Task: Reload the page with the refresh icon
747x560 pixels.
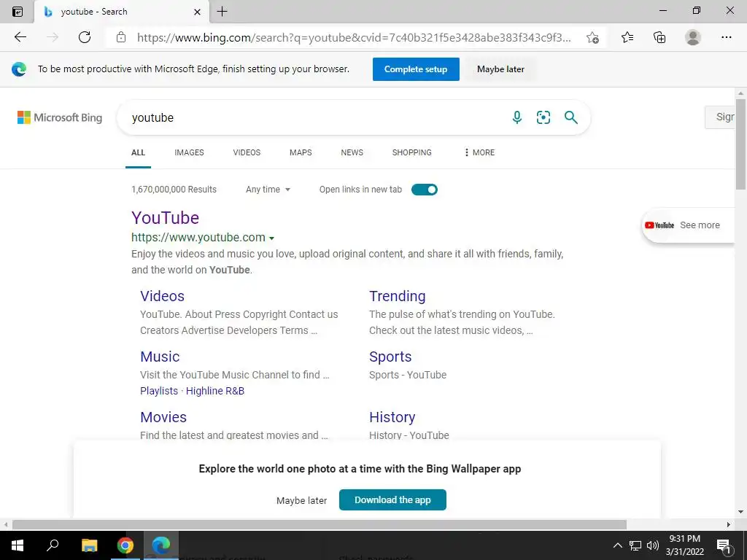Action: pyautogui.click(x=85, y=37)
